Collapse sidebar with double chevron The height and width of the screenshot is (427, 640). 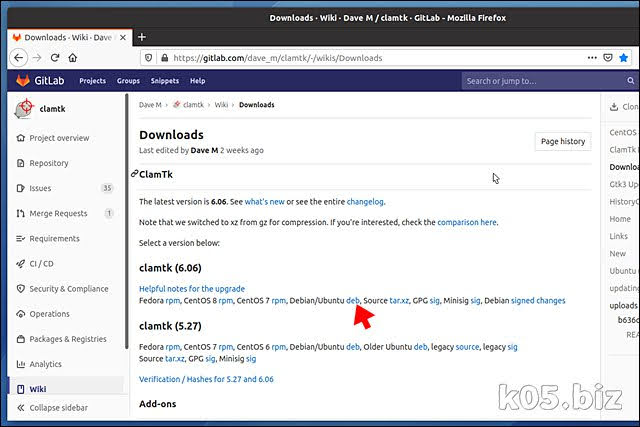point(20,407)
